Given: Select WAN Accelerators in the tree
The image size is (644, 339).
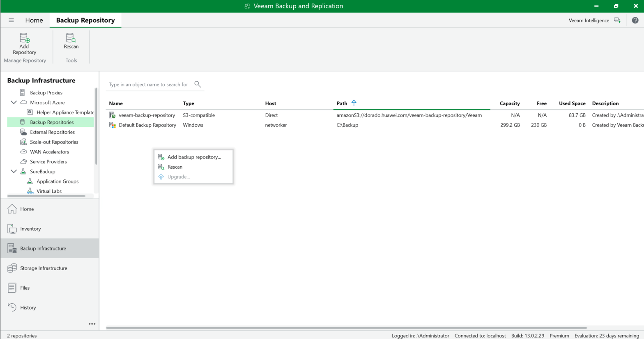Looking at the screenshot, I should [49, 152].
